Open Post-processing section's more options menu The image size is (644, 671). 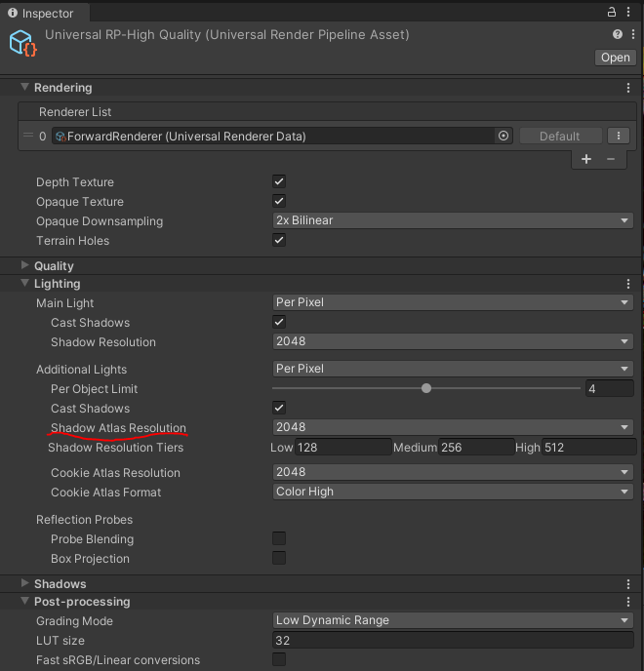[628, 602]
